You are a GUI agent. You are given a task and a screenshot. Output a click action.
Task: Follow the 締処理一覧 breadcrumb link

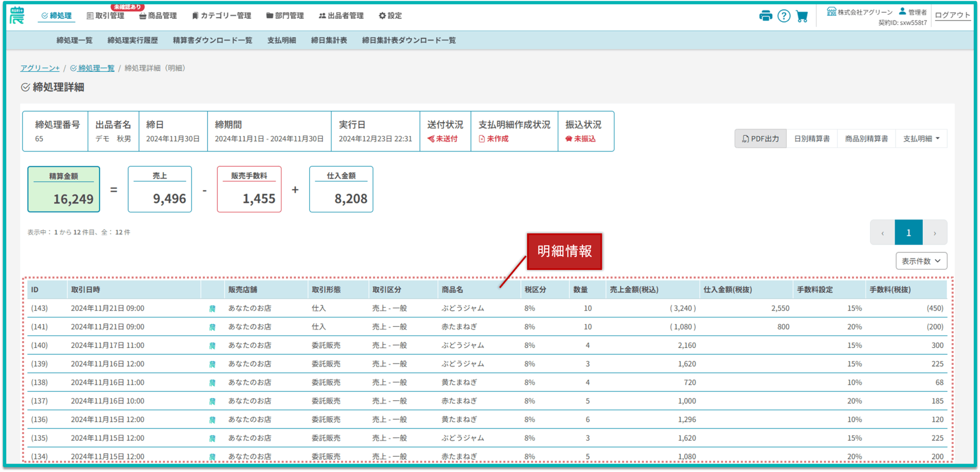click(x=92, y=68)
